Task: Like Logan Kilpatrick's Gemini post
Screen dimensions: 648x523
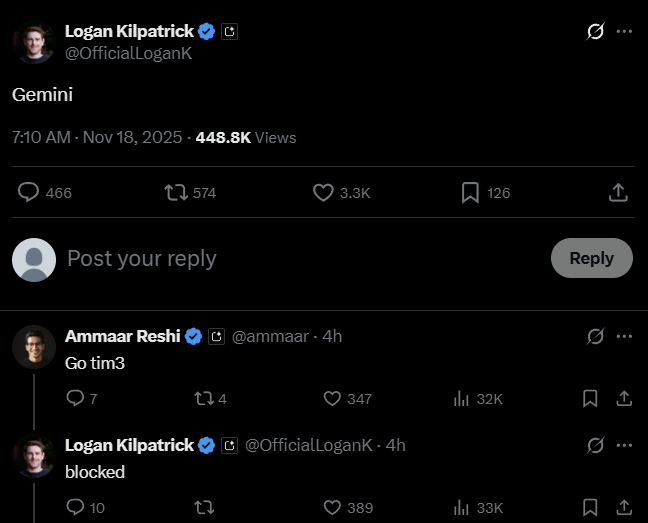Action: point(323,192)
